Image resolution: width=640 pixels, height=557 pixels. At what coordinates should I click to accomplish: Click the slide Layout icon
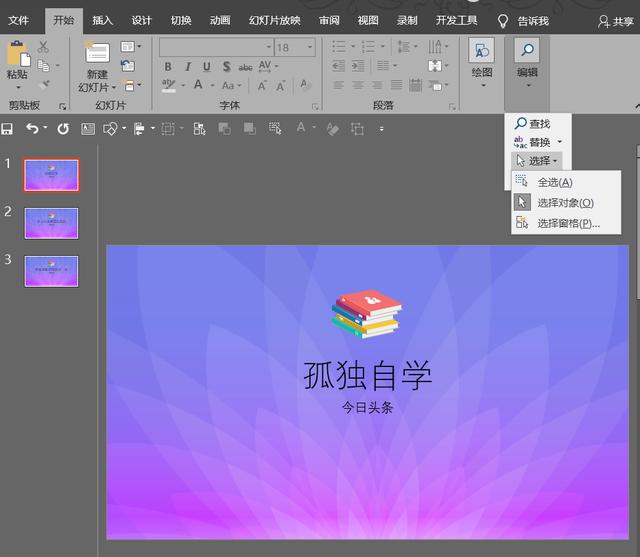[128, 47]
